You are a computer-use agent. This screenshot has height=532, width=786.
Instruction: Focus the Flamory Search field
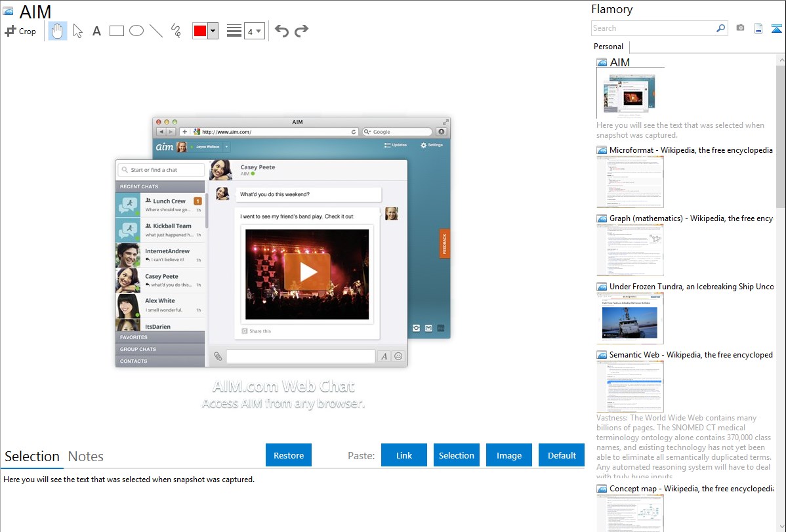(x=653, y=28)
